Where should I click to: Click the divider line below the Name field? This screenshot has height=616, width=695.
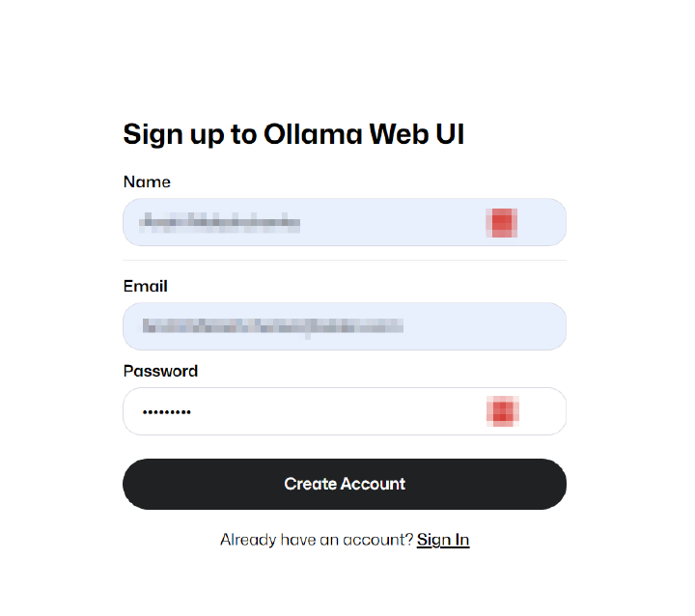click(344, 261)
